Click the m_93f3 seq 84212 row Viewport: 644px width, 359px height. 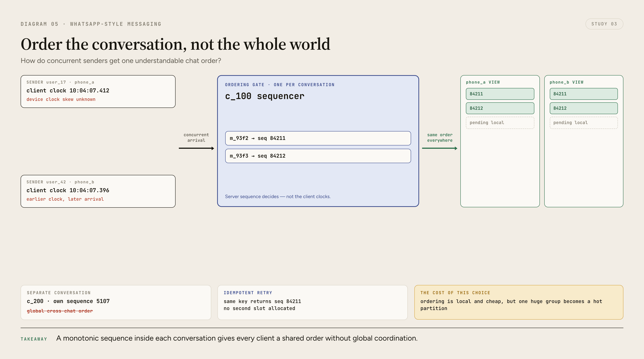pyautogui.click(x=318, y=156)
